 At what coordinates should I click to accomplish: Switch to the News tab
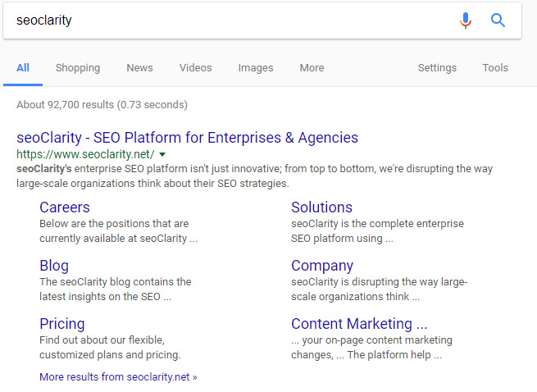pos(139,68)
